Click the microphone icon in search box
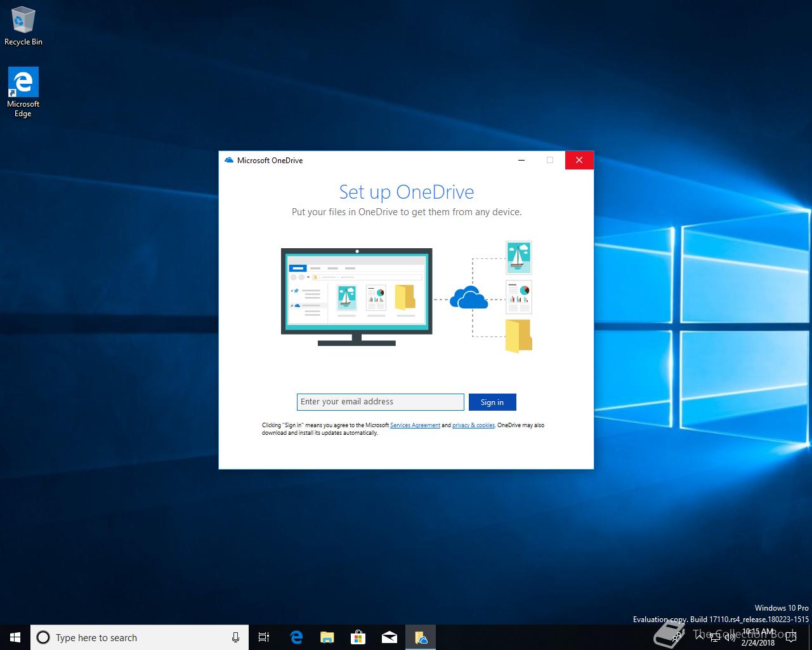The height and width of the screenshot is (650, 812). (x=235, y=637)
